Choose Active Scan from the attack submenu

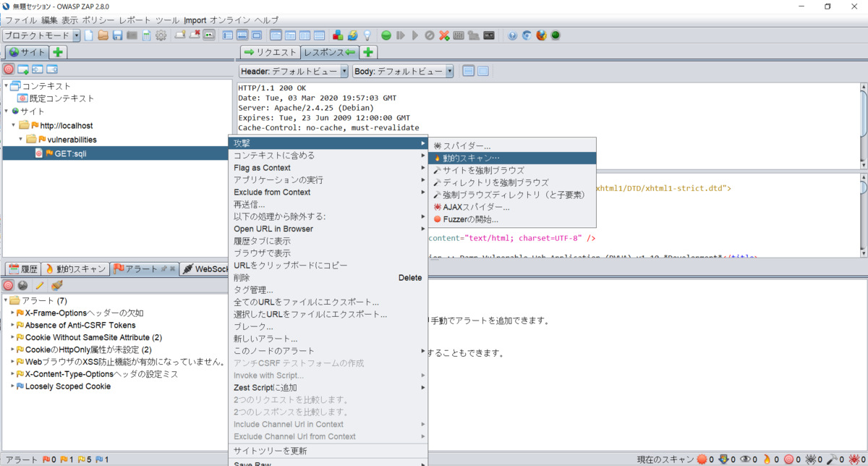pyautogui.click(x=512, y=158)
